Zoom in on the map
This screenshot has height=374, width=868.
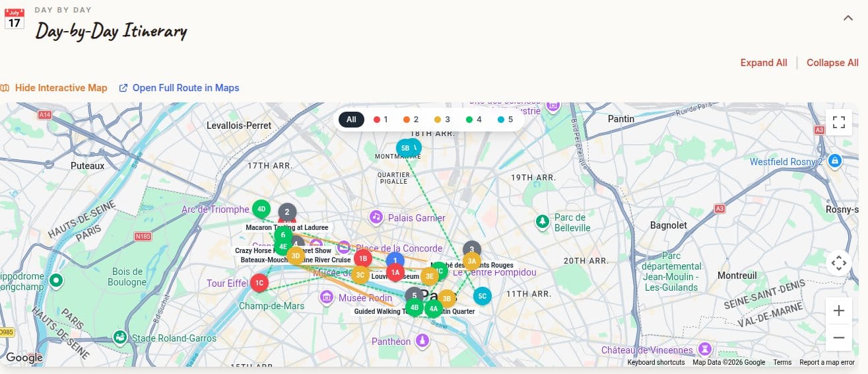[x=839, y=311]
